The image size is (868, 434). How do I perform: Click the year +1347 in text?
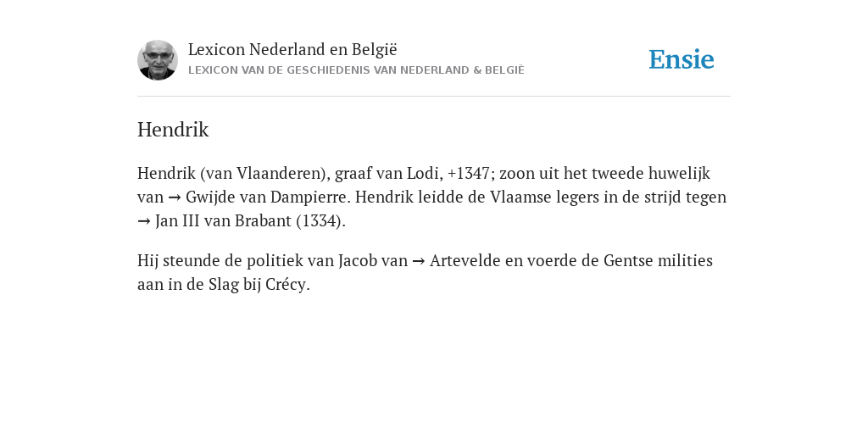click(468, 173)
